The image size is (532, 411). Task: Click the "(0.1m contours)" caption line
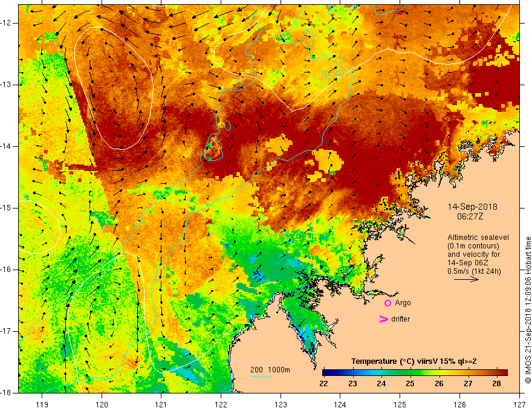pos(473,246)
